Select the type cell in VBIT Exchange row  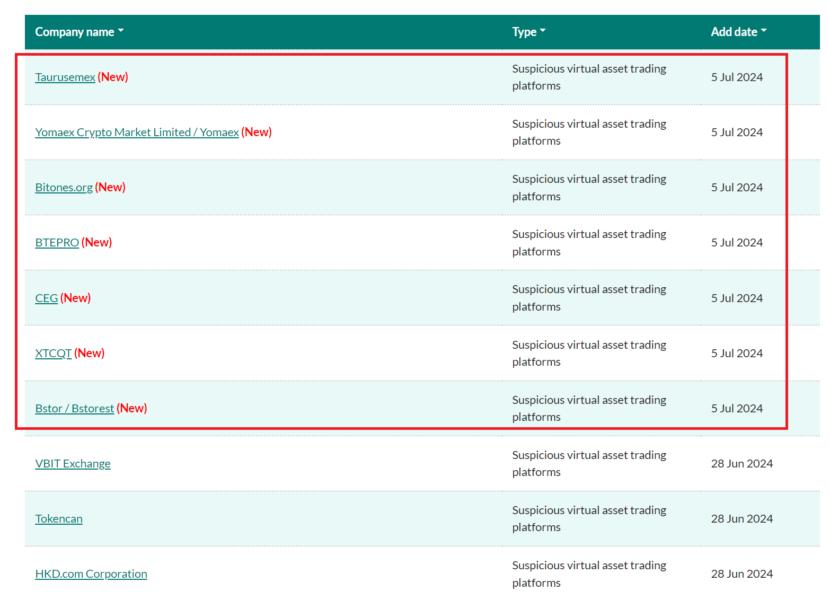click(589, 464)
